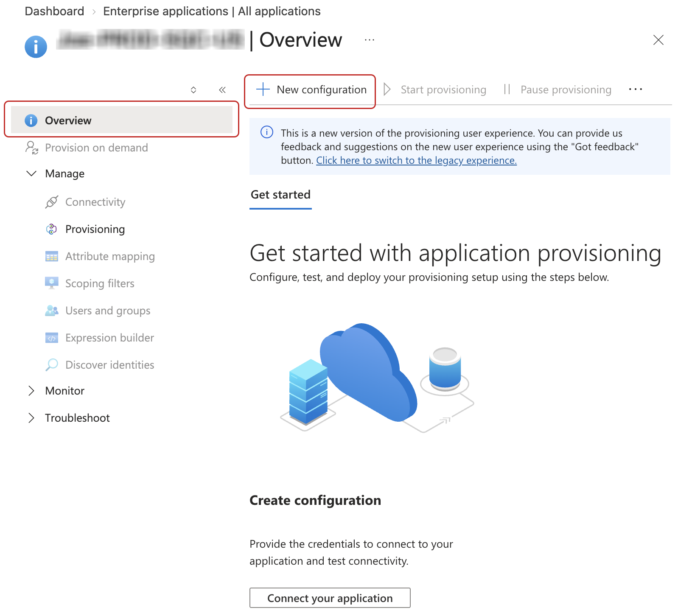The image size is (678, 616).
Task: Click New configuration
Action: pos(311,90)
